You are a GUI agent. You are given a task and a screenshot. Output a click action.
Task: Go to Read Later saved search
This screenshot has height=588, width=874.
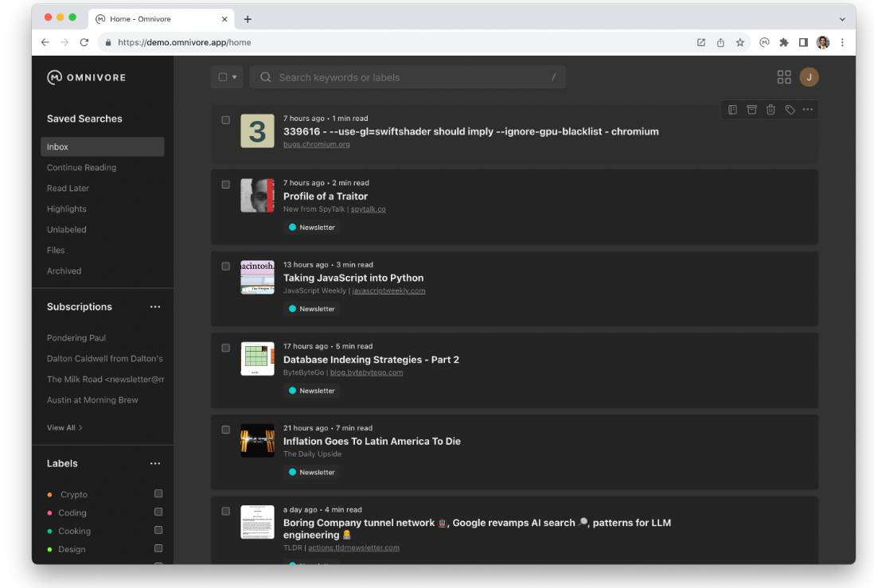(x=68, y=189)
